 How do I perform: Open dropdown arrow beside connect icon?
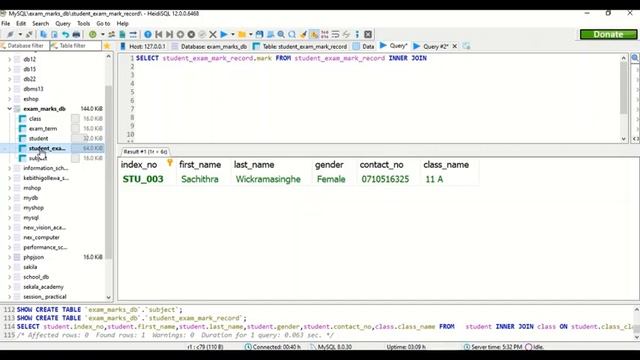pos(20,34)
